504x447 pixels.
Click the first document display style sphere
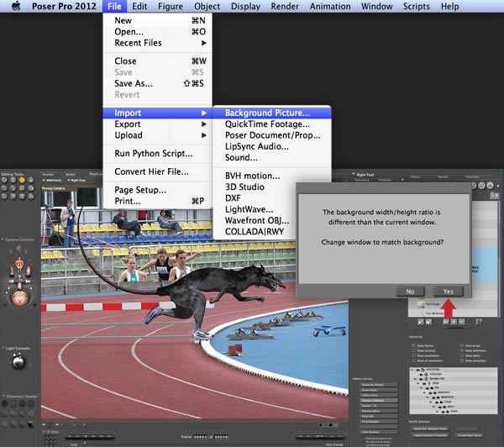4,403
